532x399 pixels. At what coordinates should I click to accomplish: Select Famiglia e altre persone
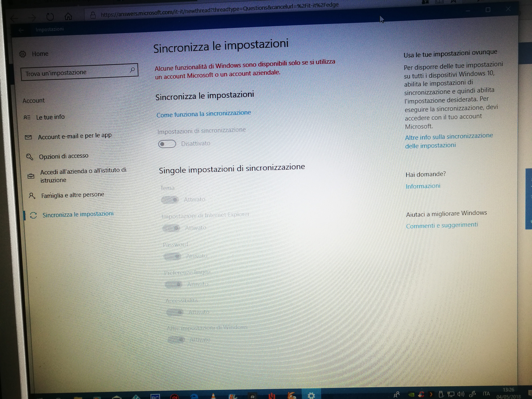tap(72, 195)
